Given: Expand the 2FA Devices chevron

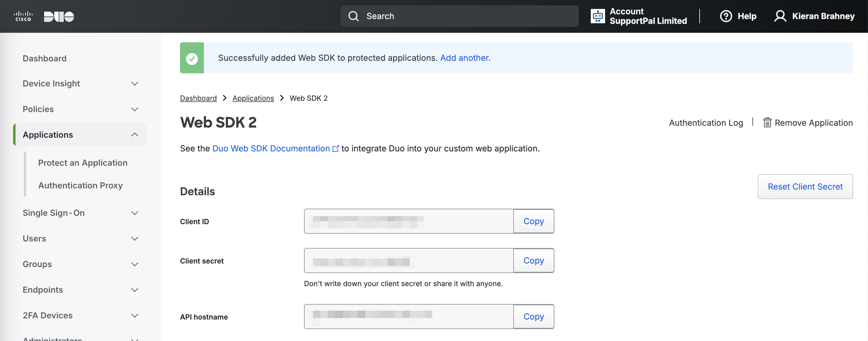Looking at the screenshot, I should 135,315.
